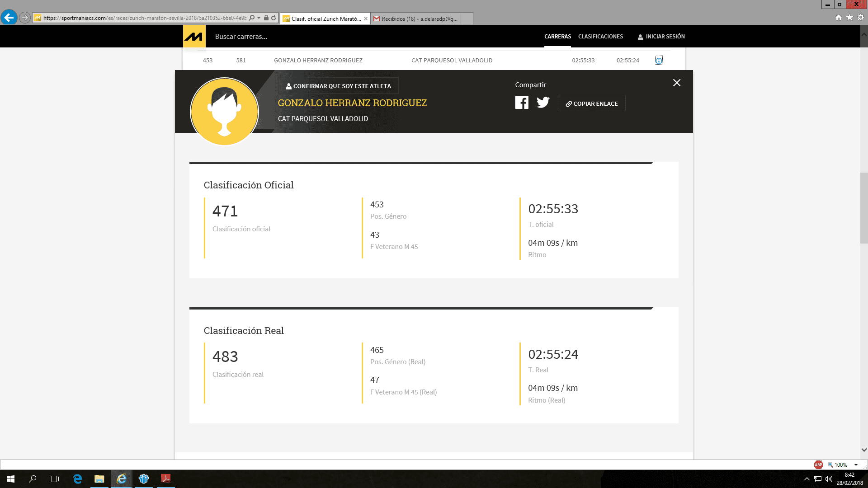868x488 pixels.
Task: Click the Copiar Enlace button
Action: point(591,103)
